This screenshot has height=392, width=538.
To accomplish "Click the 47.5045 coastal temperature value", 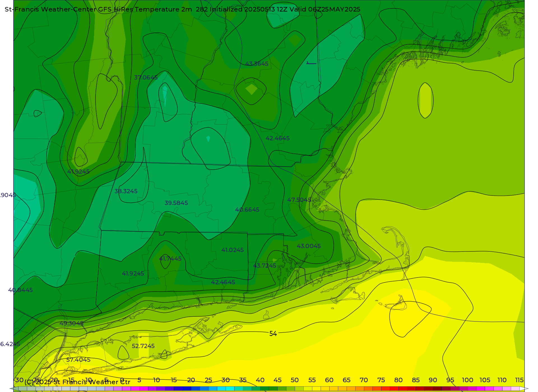I will [299, 200].
